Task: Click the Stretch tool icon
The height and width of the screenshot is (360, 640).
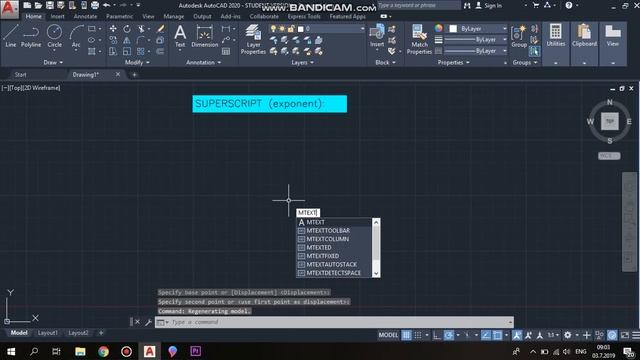Action: tap(113, 51)
